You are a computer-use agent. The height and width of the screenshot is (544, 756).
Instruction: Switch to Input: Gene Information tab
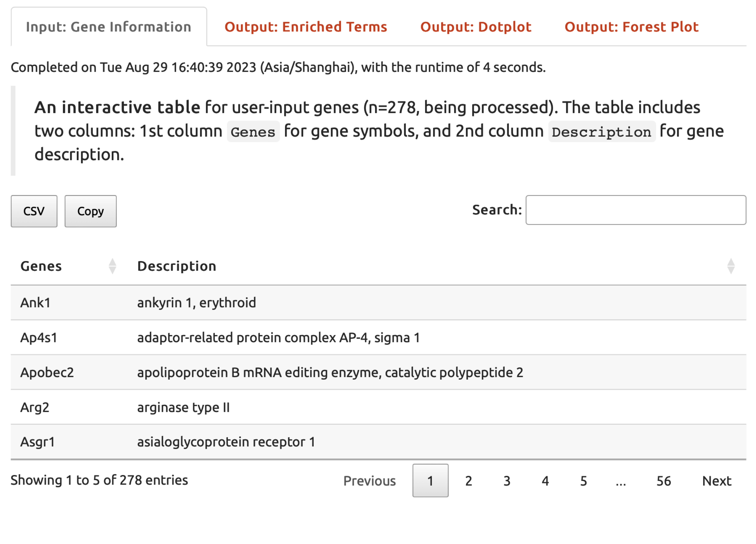pyautogui.click(x=109, y=27)
